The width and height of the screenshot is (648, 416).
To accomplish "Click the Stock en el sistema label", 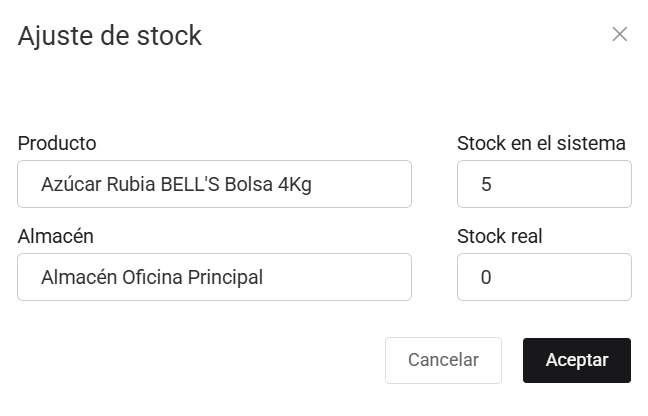I will pyautogui.click(x=541, y=143).
